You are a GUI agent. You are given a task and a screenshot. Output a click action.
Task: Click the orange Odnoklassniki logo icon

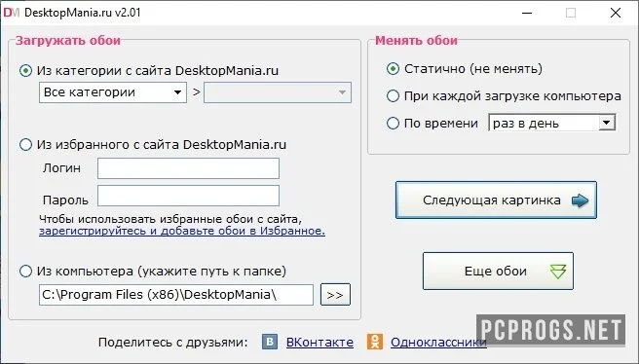tap(375, 342)
